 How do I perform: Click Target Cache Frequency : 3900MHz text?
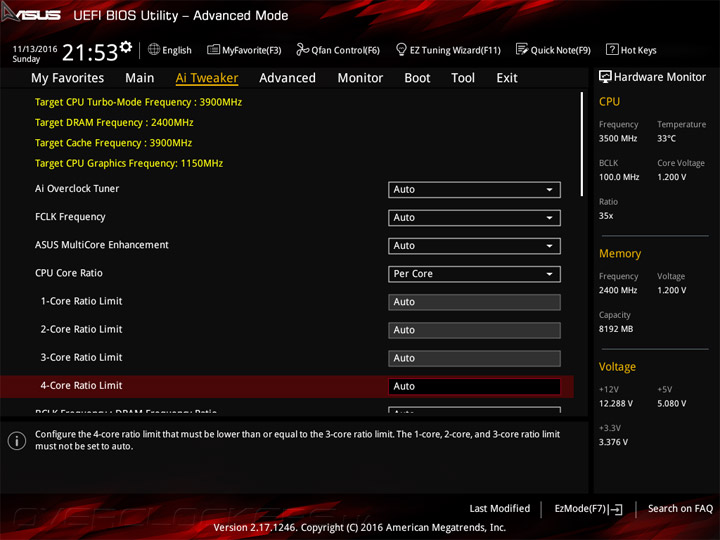[x=113, y=143]
